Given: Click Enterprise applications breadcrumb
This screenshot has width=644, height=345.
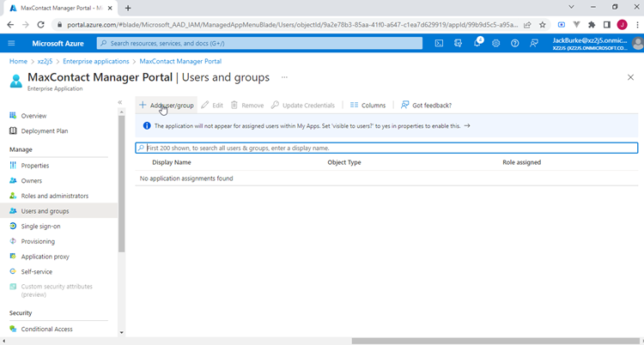Looking at the screenshot, I should (x=95, y=61).
